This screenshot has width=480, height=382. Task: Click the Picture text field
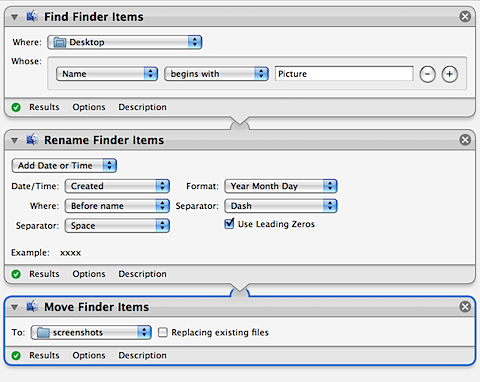[x=344, y=74]
